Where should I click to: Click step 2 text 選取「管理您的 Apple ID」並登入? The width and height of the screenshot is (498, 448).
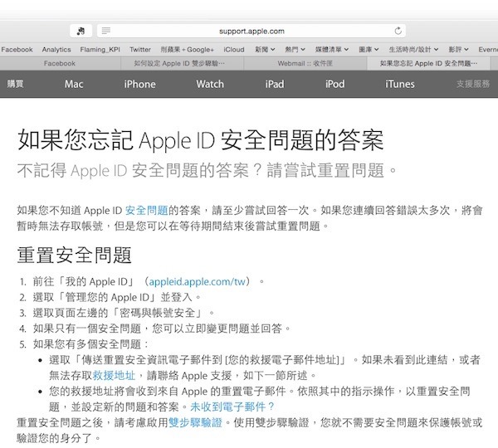[x=113, y=298]
